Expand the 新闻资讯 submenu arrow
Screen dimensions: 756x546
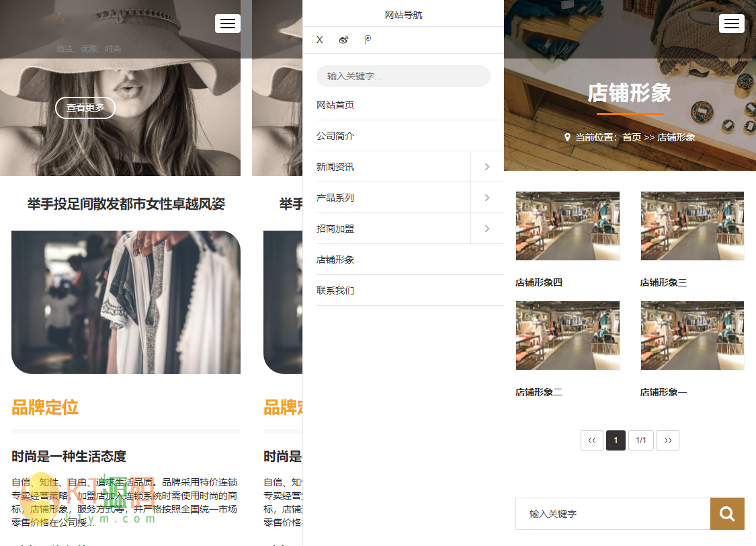(487, 166)
